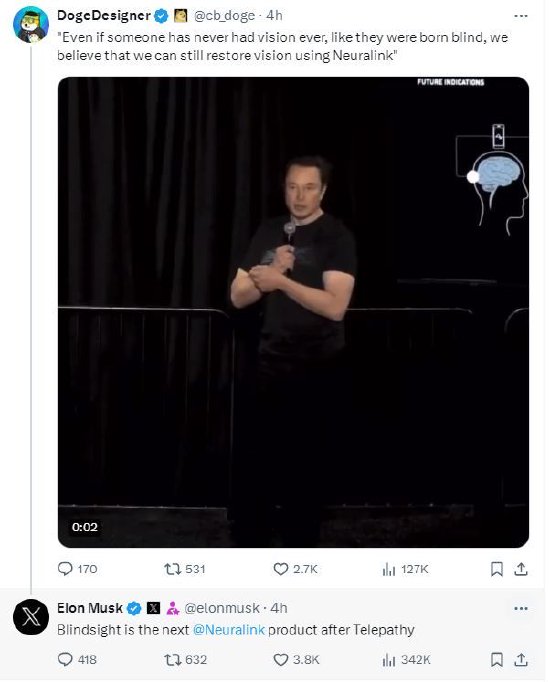Play the Neuralink video at 0:02

pyautogui.click(x=293, y=312)
